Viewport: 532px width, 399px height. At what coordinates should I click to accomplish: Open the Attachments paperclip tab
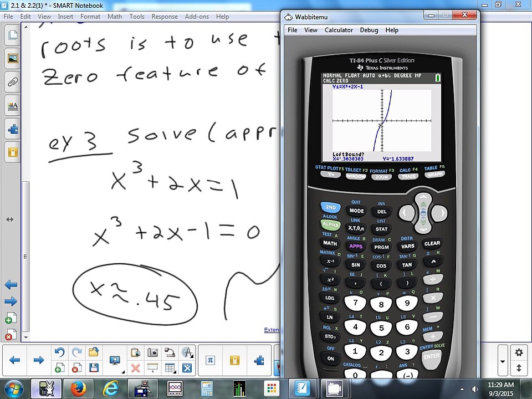click(x=13, y=82)
